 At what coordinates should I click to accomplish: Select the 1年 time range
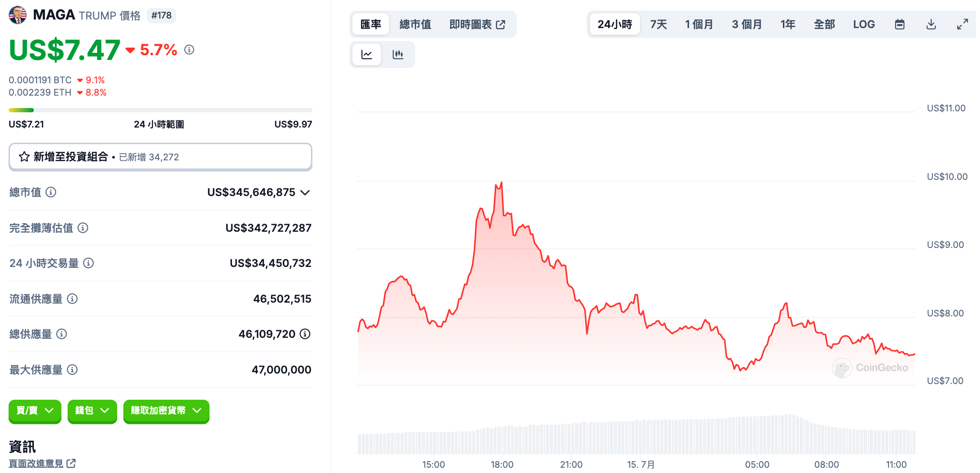[x=788, y=24]
